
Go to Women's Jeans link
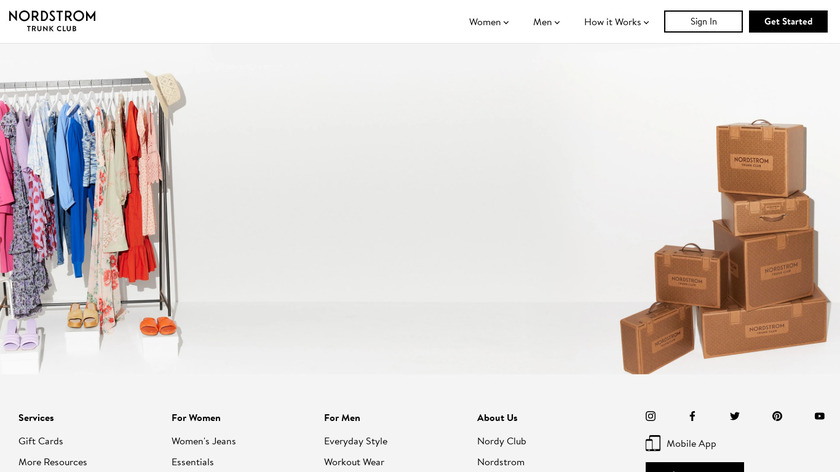click(x=204, y=441)
